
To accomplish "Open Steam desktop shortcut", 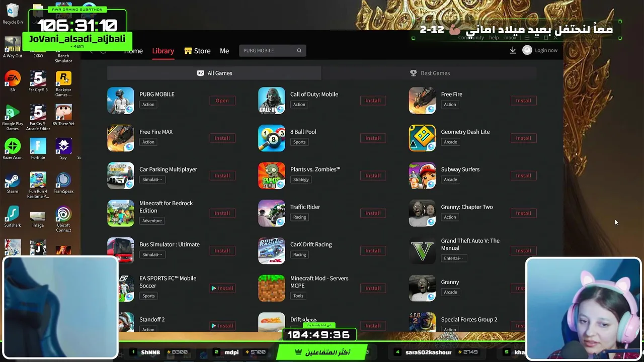I will pos(13,183).
